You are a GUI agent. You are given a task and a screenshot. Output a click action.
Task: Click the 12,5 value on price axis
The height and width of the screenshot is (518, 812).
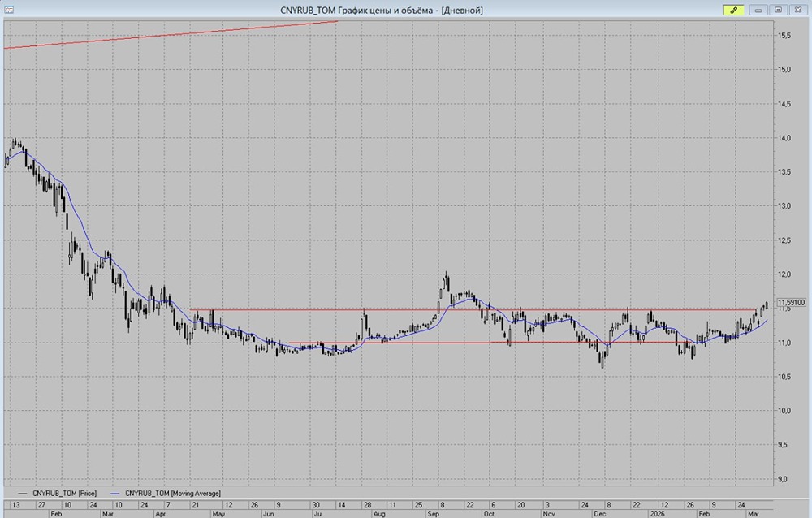tap(785, 240)
